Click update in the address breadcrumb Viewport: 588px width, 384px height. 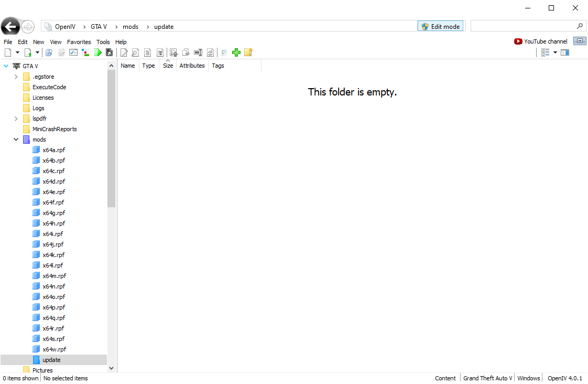point(164,27)
